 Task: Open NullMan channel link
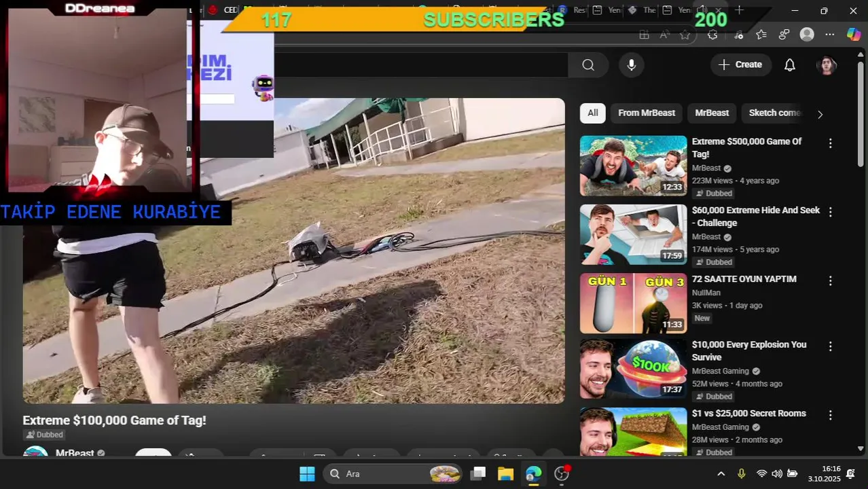(x=706, y=293)
